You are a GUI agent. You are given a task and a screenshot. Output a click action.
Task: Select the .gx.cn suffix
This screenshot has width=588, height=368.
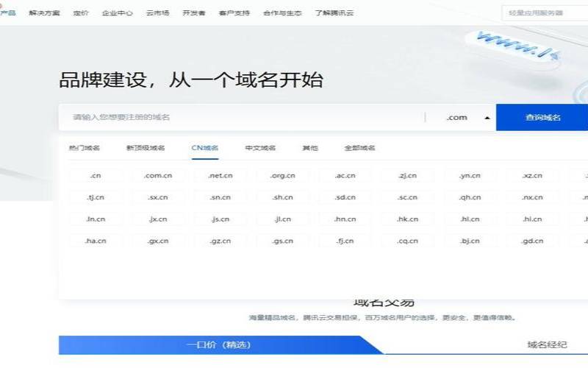tap(158, 241)
